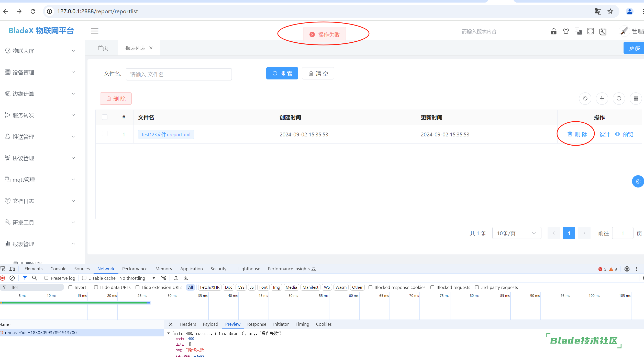Click 预览 link in table row
Screen dimensions: 644x364
tap(624, 134)
